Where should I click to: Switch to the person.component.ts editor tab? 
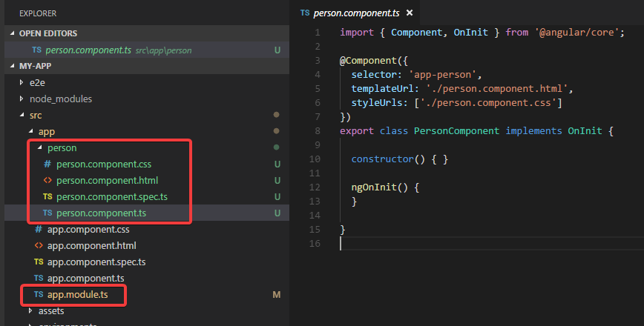point(355,13)
